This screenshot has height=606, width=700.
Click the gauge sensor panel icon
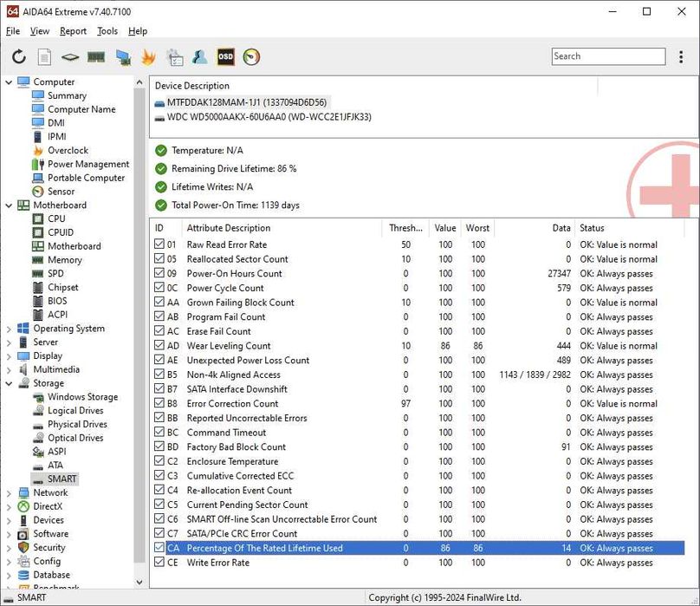coord(251,56)
